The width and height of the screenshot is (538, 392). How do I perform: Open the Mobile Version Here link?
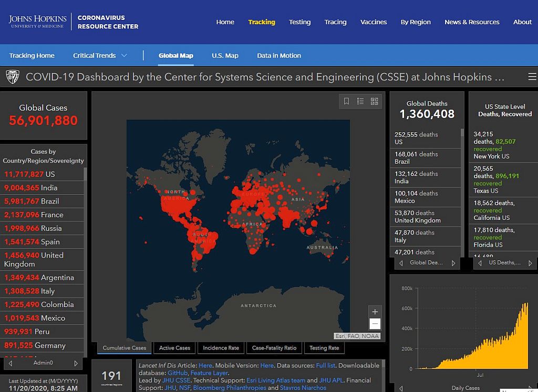[x=266, y=366]
